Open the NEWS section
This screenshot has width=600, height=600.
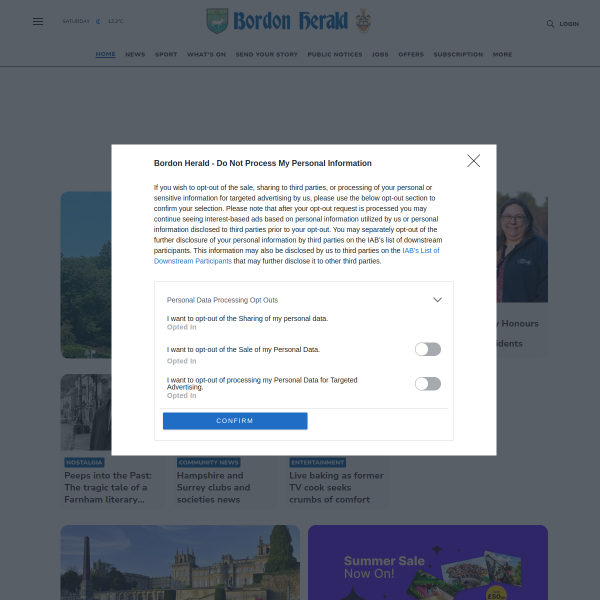(135, 54)
